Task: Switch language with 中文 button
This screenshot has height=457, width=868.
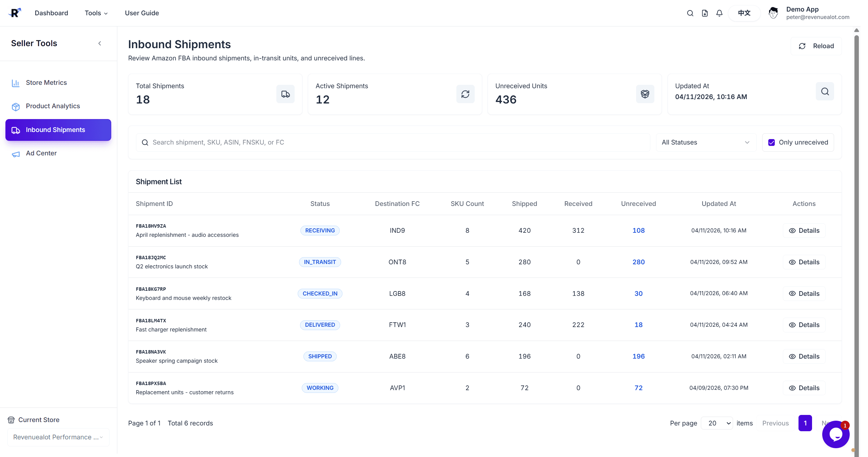Action: [744, 13]
